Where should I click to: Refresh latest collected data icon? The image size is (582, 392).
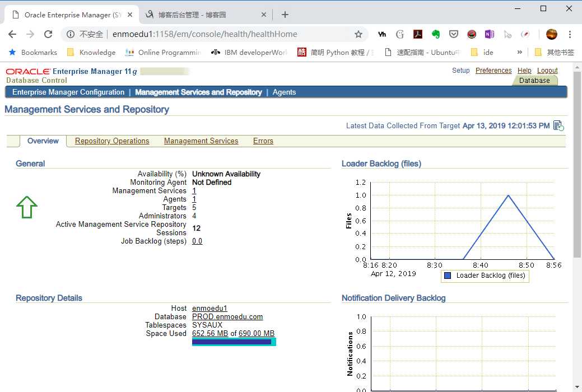point(558,126)
